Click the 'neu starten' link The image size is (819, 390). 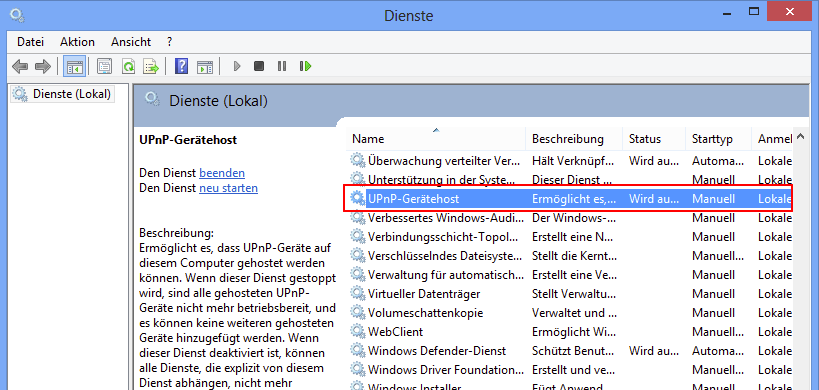[228, 187]
